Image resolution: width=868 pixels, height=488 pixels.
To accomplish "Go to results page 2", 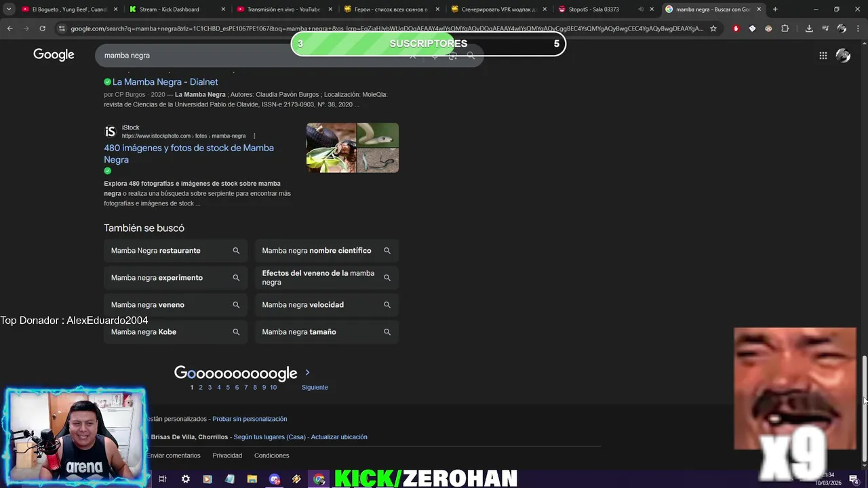I will pos(200,388).
